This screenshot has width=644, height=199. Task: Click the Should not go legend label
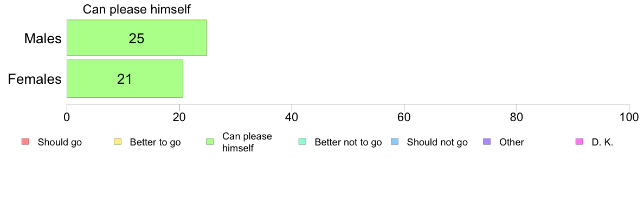tap(437, 143)
